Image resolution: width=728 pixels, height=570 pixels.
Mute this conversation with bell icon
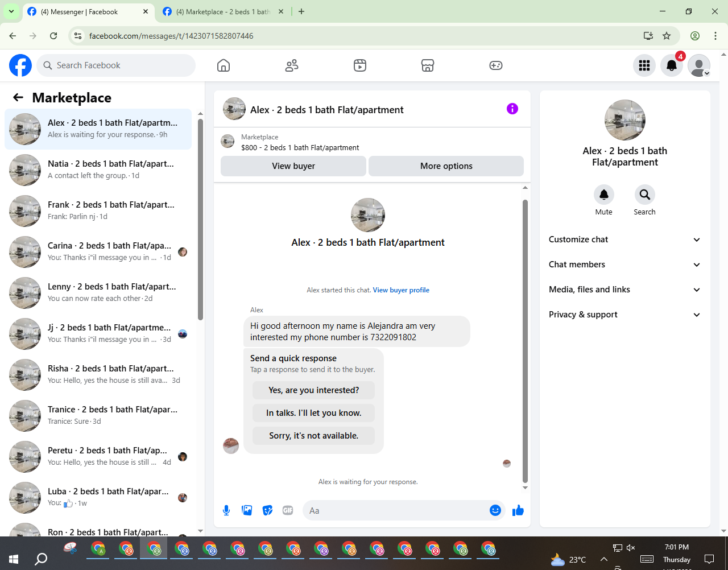(604, 195)
